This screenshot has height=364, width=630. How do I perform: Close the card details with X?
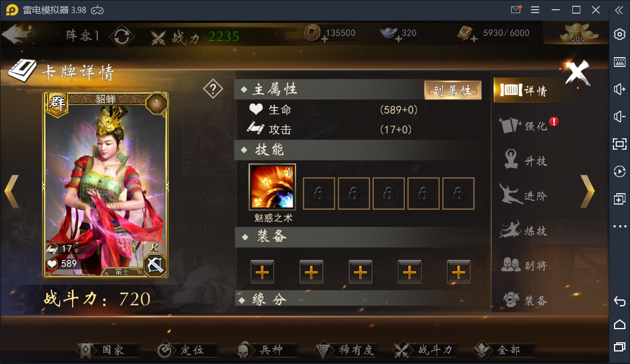(577, 73)
